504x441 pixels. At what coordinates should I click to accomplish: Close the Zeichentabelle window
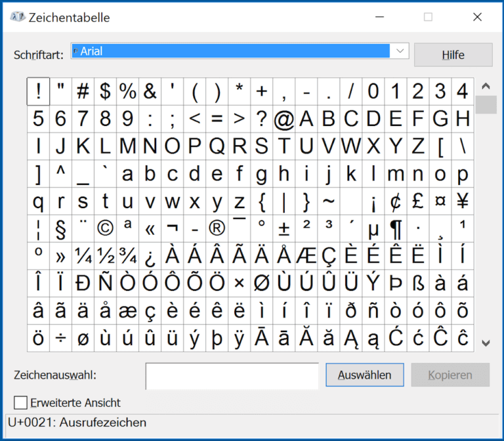click(x=477, y=16)
